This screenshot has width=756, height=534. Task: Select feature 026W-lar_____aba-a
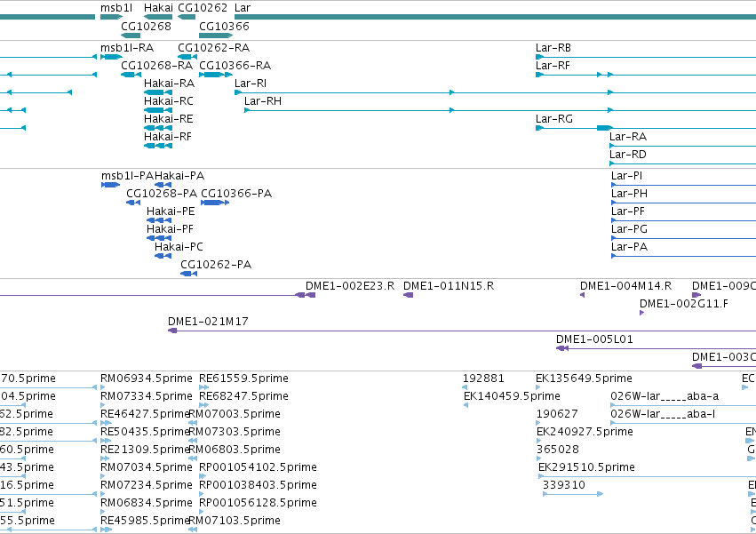(x=664, y=397)
